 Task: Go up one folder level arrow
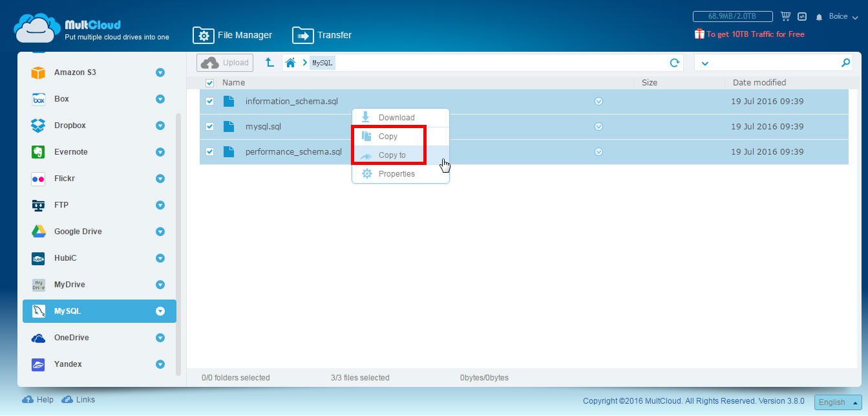(270, 63)
